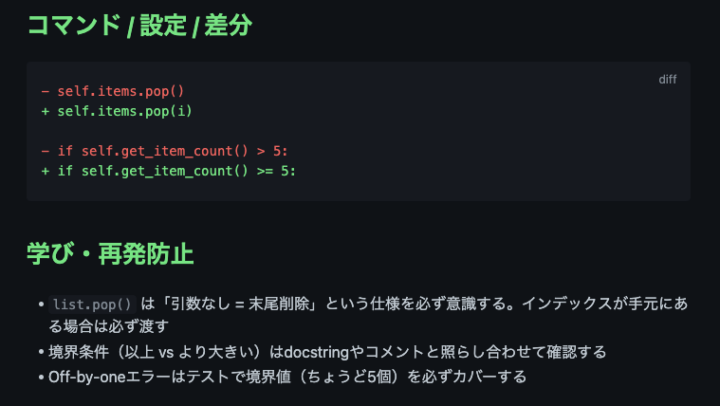This screenshot has width=720, height=406.
Task: Select the added "get_item_count() >= 5" line
Action: pos(168,170)
